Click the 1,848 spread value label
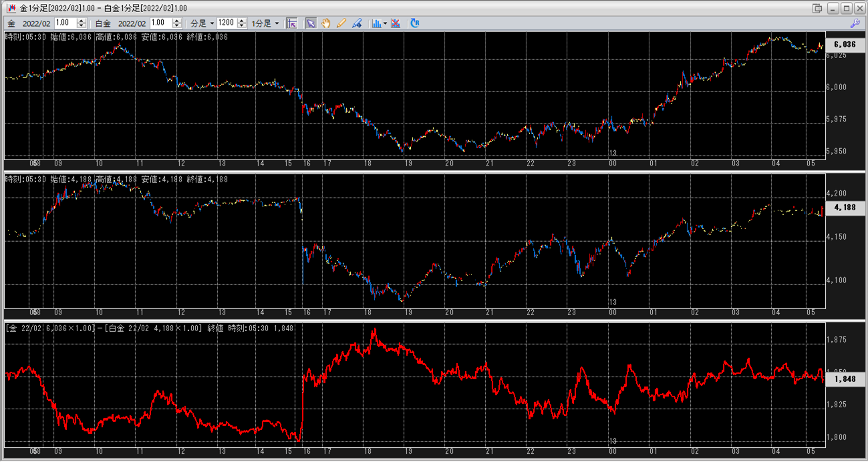 pos(845,379)
